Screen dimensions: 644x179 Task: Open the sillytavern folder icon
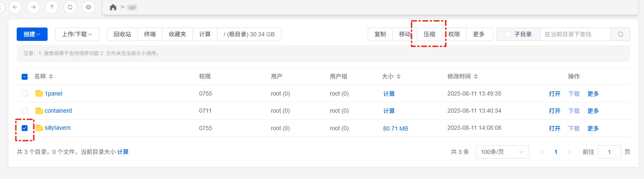39,128
